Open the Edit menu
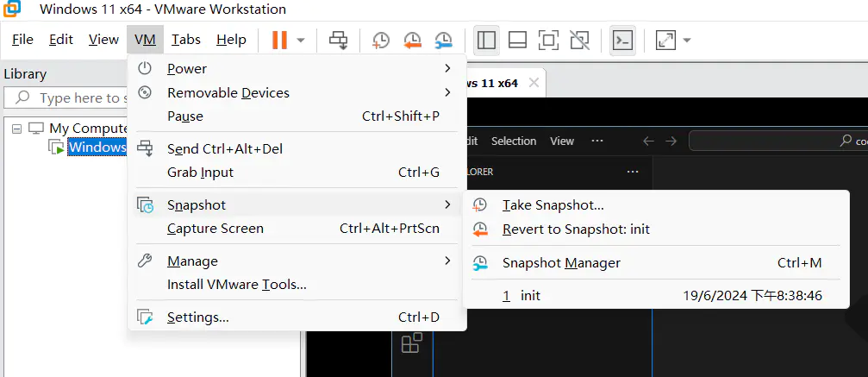Image resolution: width=868 pixels, height=377 pixels. 61,40
